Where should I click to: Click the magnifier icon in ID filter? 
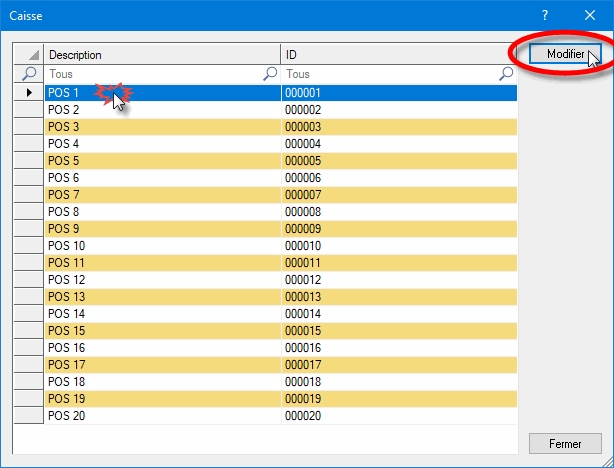pos(506,74)
